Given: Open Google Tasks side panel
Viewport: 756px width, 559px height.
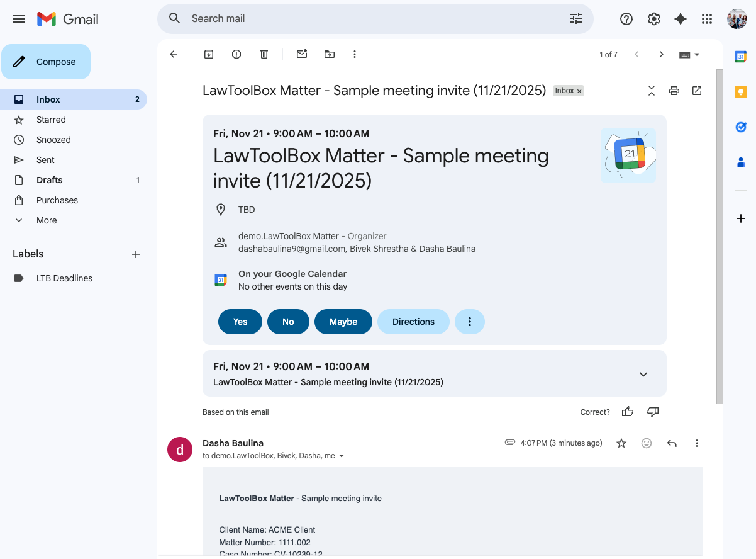Looking at the screenshot, I should coord(741,127).
